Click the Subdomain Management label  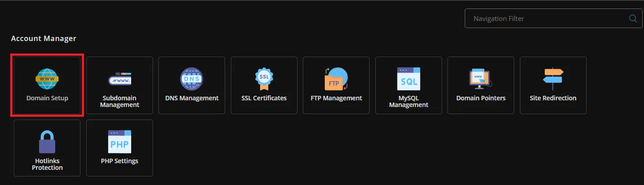click(x=120, y=102)
